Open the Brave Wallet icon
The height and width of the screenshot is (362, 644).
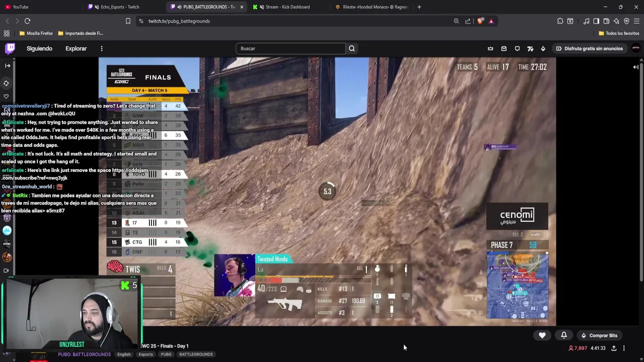click(606, 21)
